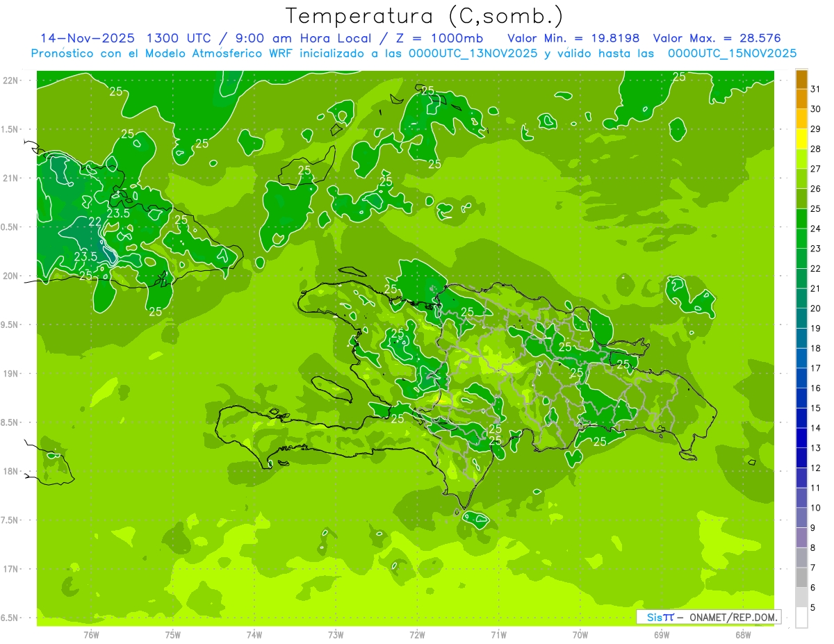Click the '22N' latitude axis label
834x644 pixels.
[10, 81]
